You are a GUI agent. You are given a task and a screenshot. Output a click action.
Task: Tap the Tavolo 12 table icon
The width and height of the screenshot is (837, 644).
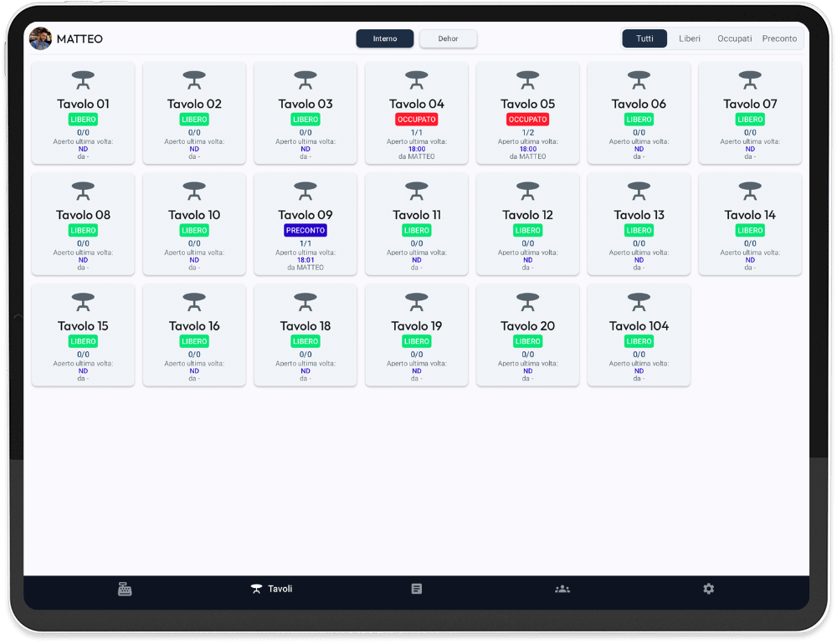[527, 191]
